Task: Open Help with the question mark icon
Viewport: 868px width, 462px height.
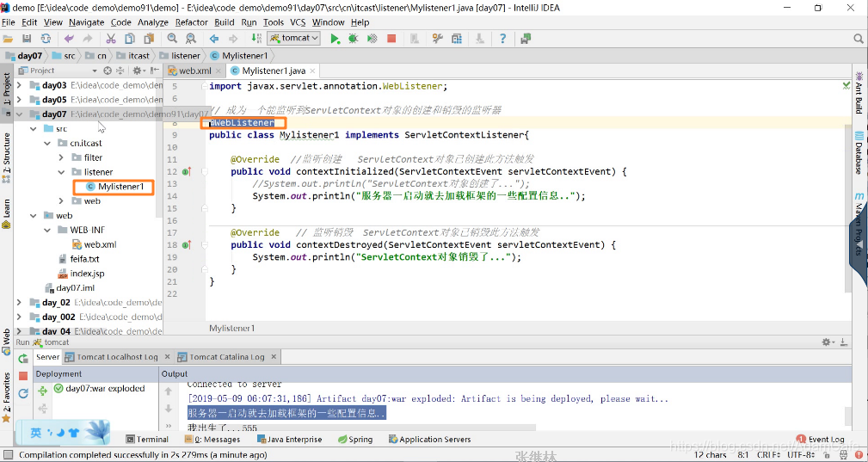Action: tap(502, 39)
